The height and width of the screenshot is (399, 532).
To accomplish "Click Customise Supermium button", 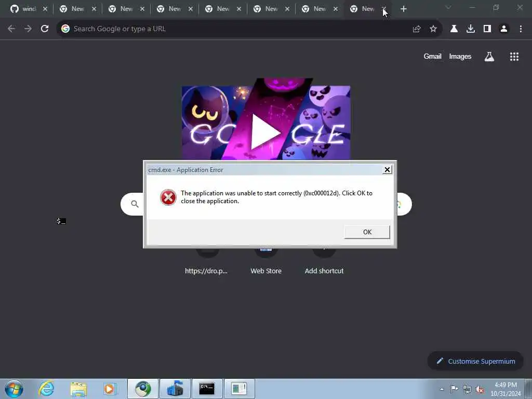I will click(475, 362).
